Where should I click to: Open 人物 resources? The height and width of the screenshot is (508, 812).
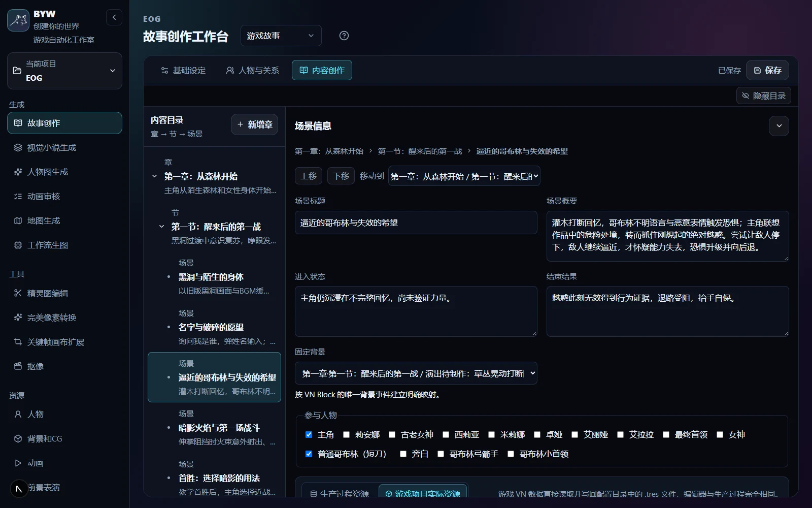coord(64,414)
